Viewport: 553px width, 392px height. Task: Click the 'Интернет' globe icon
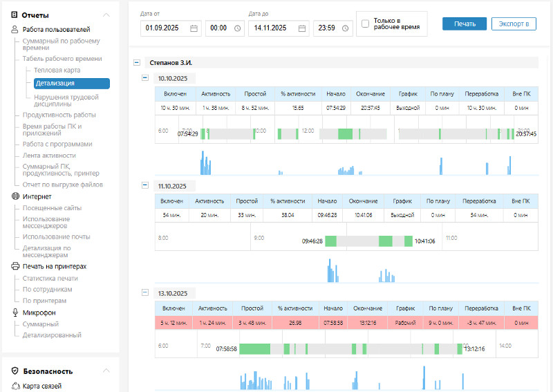[x=15, y=196]
